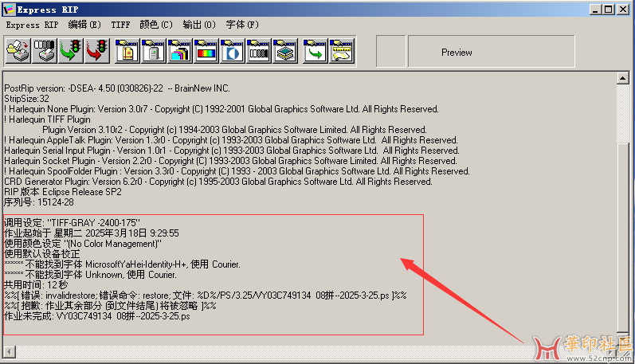The image size is (635, 364).
Task: Open the green arrow input manager icon
Action: pos(315,51)
